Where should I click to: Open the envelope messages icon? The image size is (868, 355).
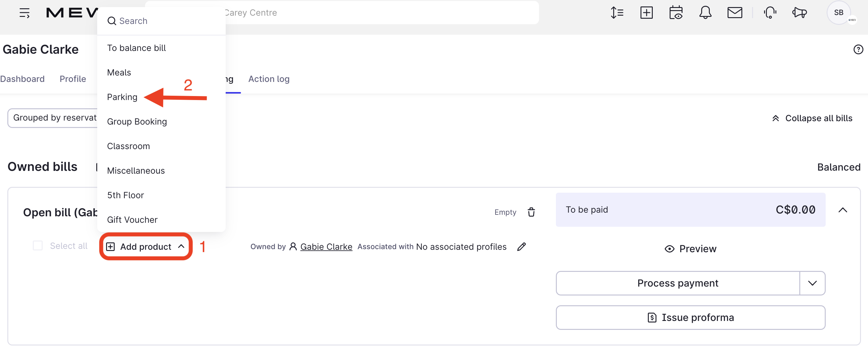click(735, 13)
